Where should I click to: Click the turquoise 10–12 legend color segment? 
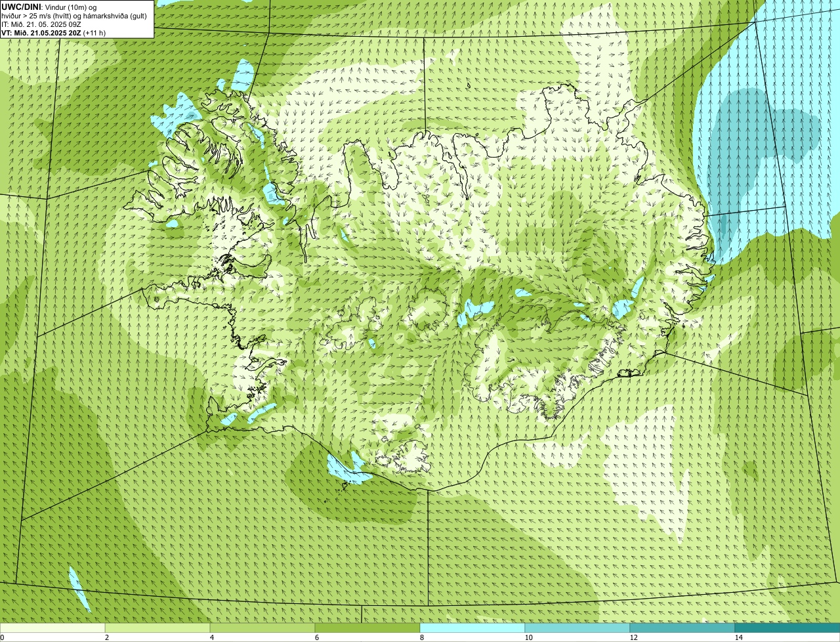577,628
